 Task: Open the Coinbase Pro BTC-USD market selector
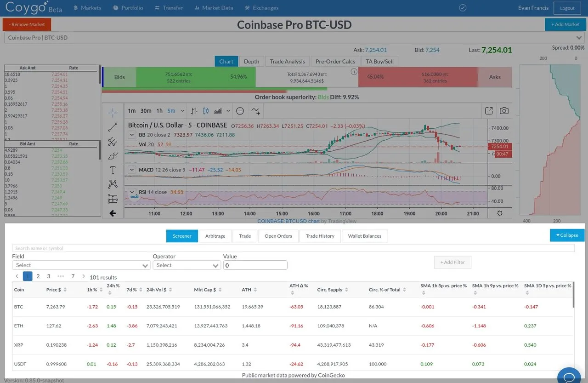(294, 38)
